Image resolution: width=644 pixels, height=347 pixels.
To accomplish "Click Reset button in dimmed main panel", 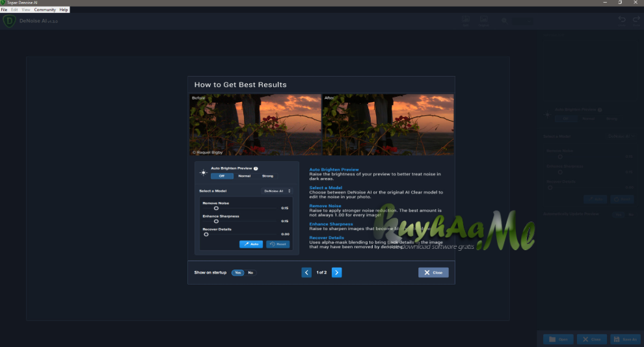I will pyautogui.click(x=623, y=199).
